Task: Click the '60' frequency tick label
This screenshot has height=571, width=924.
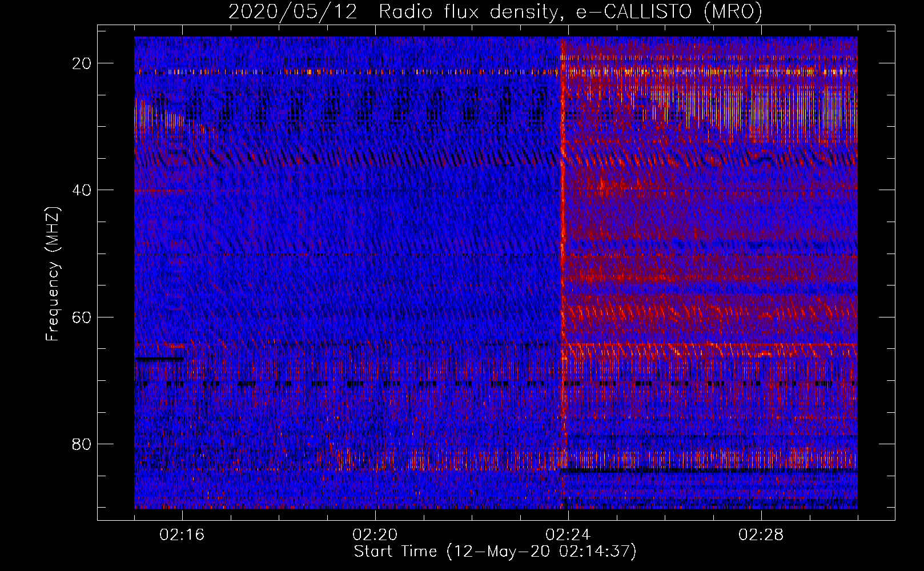Action: pyautogui.click(x=82, y=317)
